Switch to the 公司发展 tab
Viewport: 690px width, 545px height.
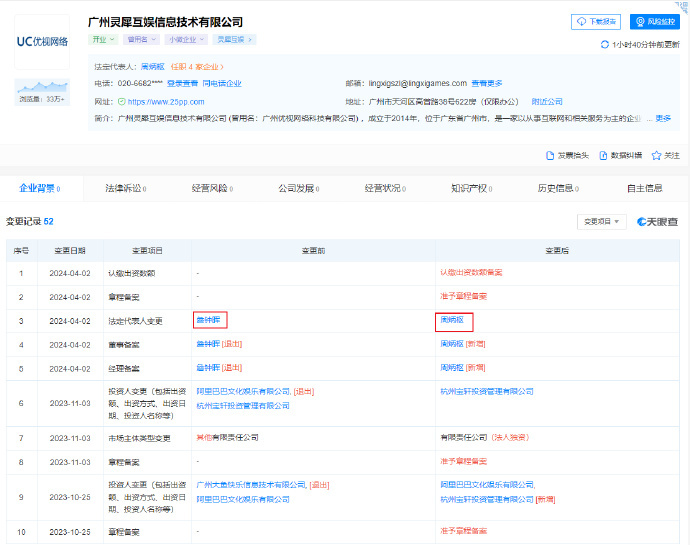[298, 188]
